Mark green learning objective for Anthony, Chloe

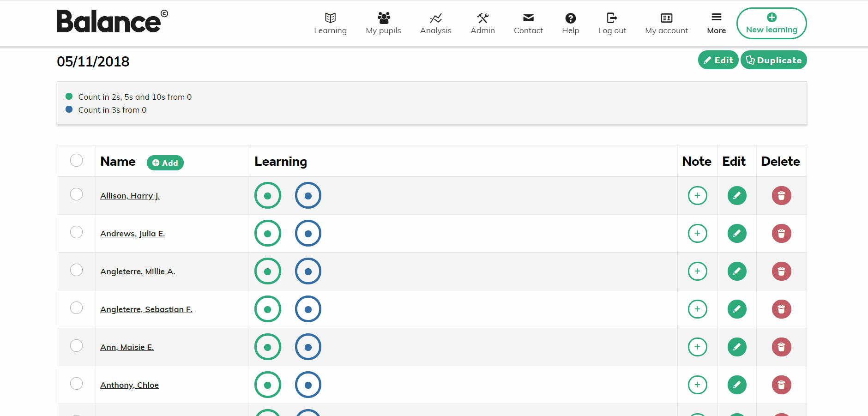point(267,384)
